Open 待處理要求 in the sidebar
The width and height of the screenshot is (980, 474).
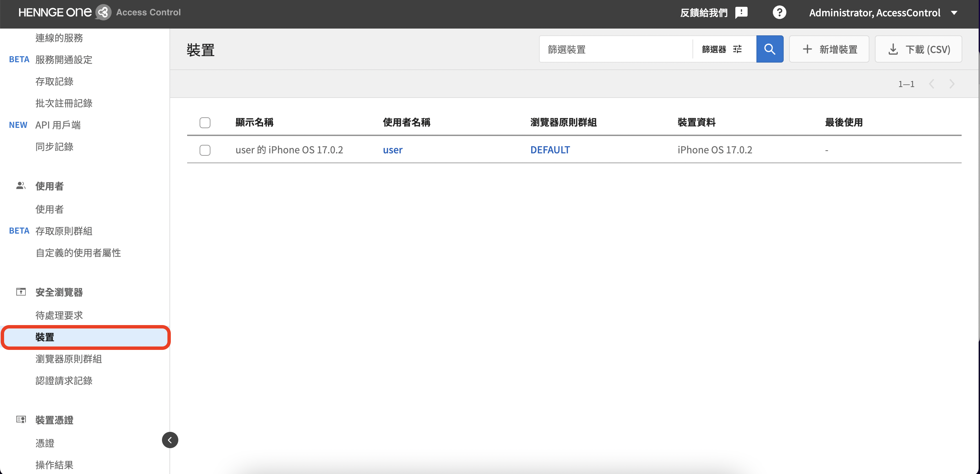pyautogui.click(x=59, y=315)
